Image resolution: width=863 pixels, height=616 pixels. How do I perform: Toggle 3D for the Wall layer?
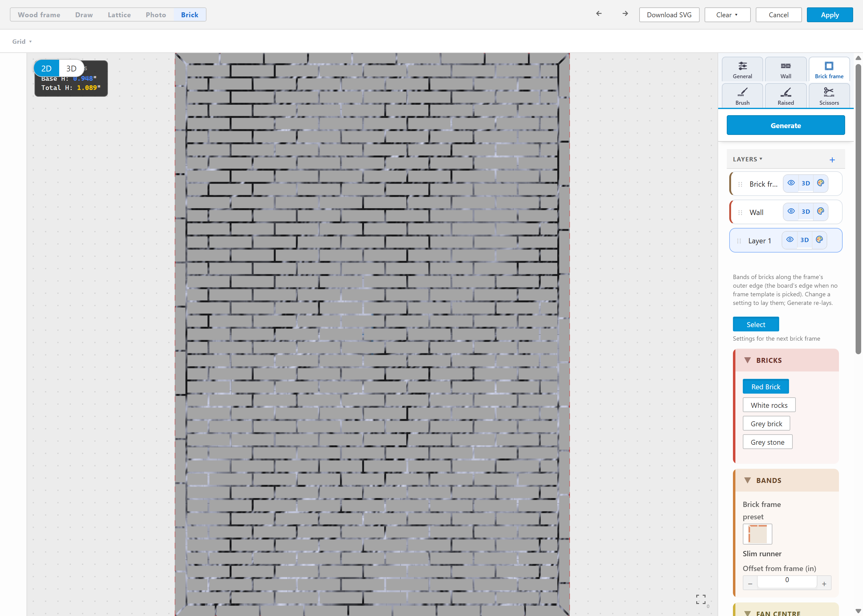806,211
